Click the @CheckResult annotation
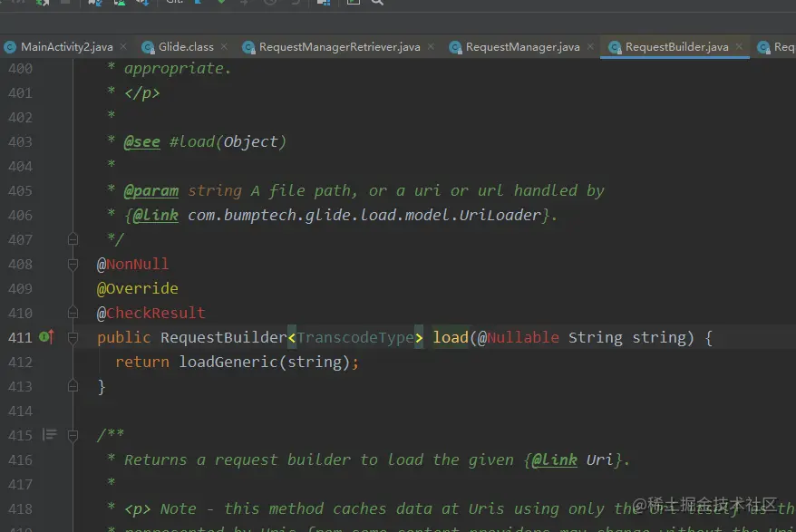The width and height of the screenshot is (796, 532). [x=151, y=313]
